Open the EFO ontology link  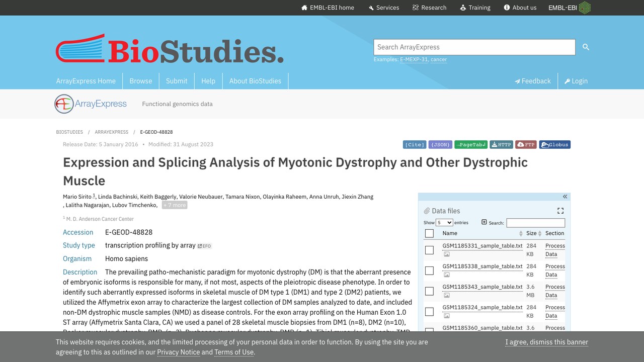coord(204,246)
